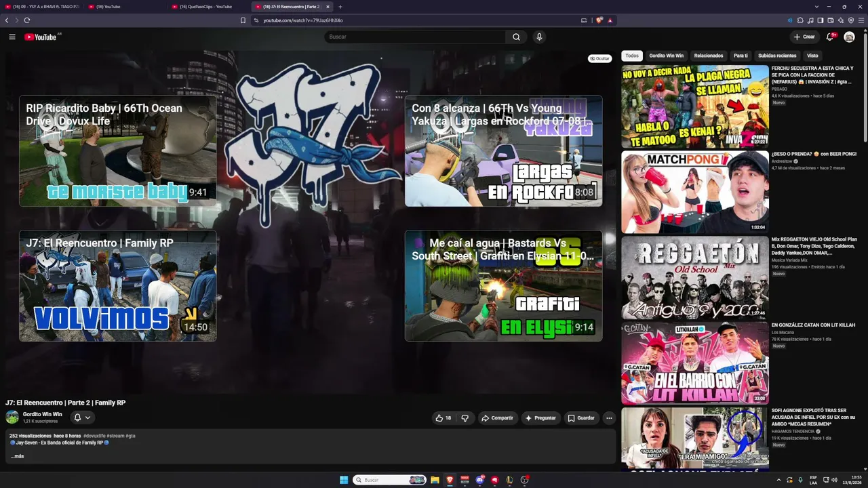
Task: Open Con 8 alcanza end screen video
Action: tap(504, 150)
